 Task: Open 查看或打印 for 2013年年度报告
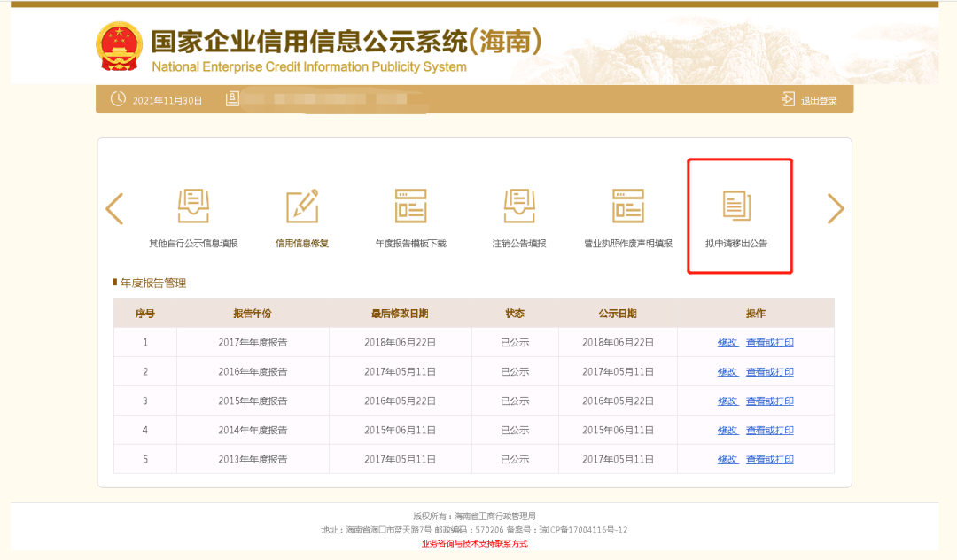(x=770, y=459)
